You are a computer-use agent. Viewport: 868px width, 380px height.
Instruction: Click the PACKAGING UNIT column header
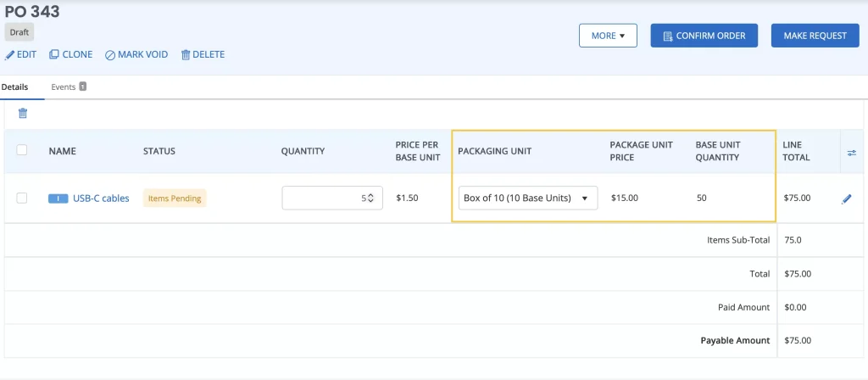(x=495, y=151)
